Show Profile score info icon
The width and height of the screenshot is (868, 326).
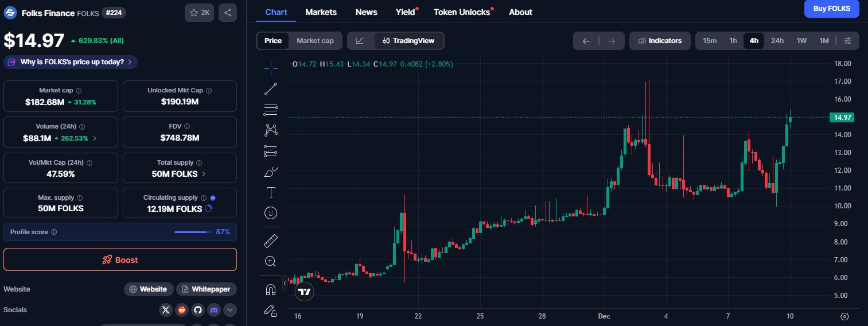pos(54,232)
